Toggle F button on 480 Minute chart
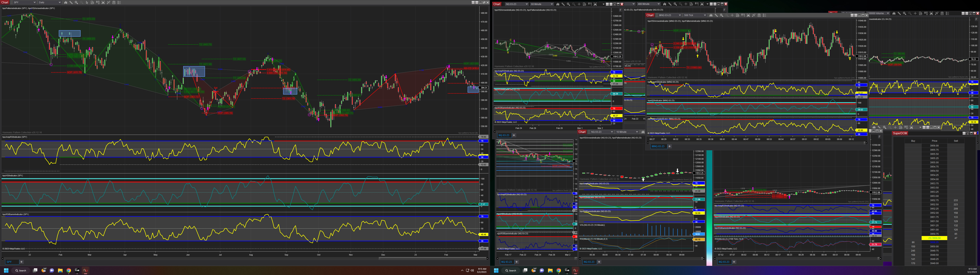 tap(724, 10)
